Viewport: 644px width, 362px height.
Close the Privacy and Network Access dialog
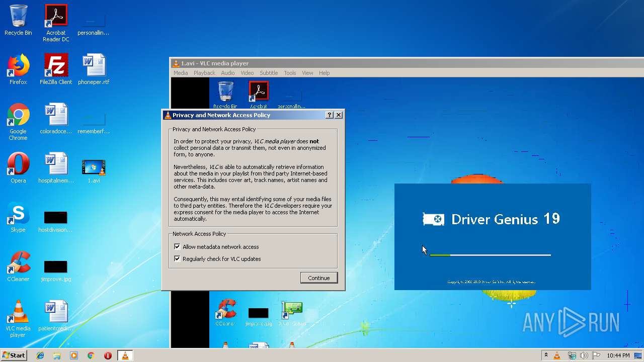(339, 115)
